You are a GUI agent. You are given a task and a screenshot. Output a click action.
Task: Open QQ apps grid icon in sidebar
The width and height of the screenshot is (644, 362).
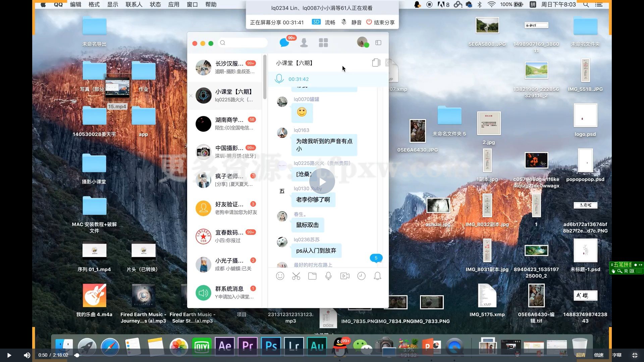tap(323, 43)
